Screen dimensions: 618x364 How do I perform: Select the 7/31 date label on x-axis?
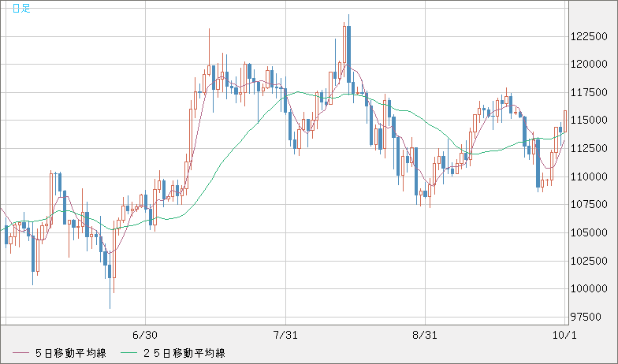tap(284, 335)
